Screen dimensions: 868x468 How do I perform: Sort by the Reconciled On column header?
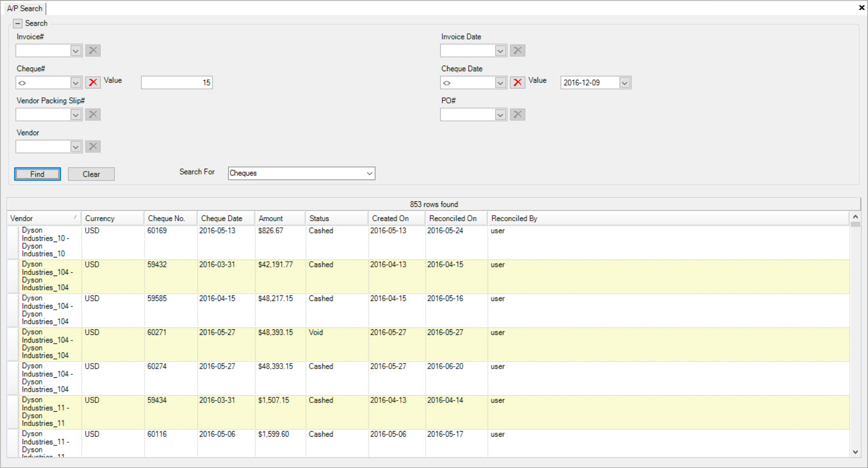point(457,218)
